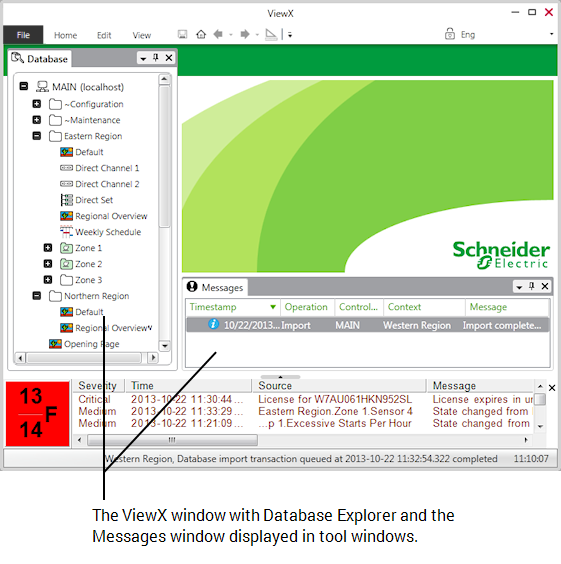Select the Import message row
This screenshot has width=561, height=564.
(x=368, y=325)
